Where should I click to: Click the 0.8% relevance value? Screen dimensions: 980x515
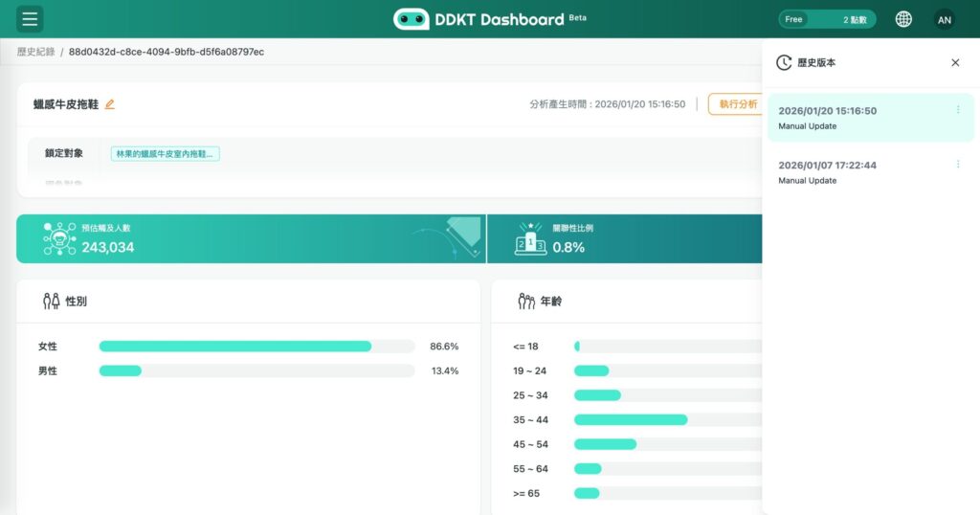point(568,248)
